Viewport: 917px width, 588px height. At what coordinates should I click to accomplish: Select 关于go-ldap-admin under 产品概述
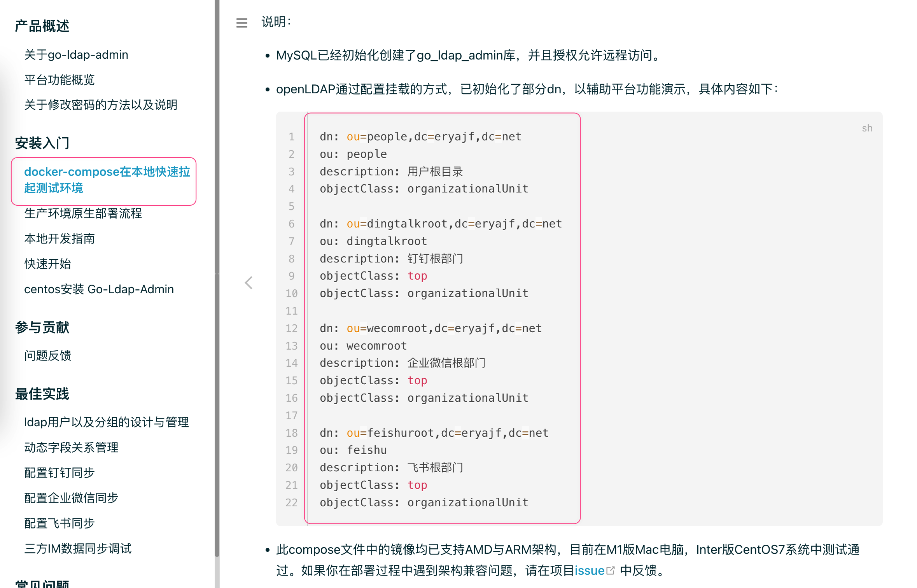(76, 55)
